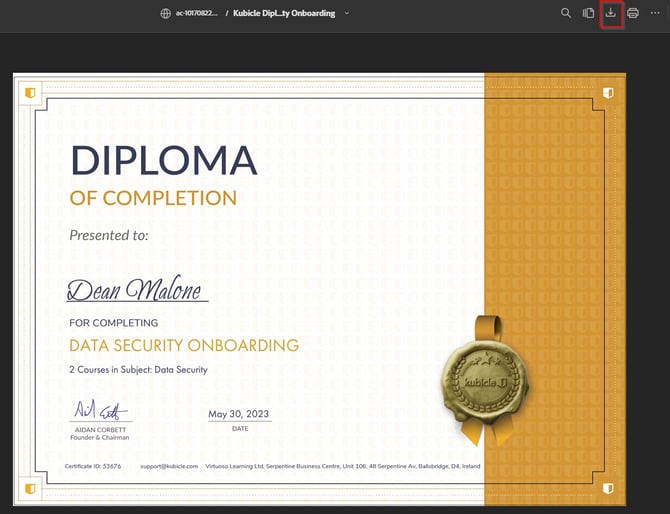Click the print icon
670x514 pixels.
pos(633,13)
